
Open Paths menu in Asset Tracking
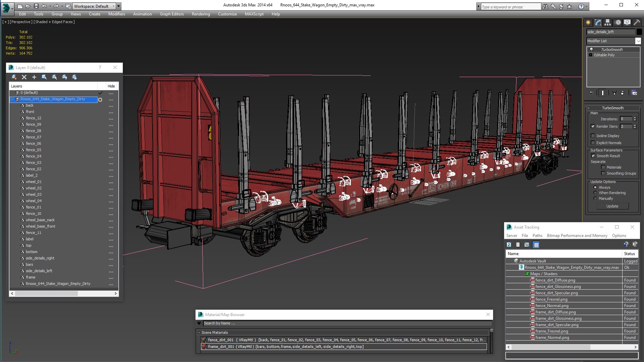tap(537, 236)
